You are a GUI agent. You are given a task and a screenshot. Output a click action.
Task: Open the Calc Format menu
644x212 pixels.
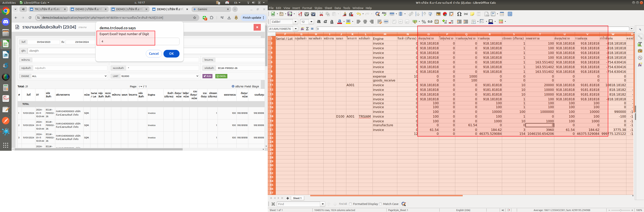307,8
